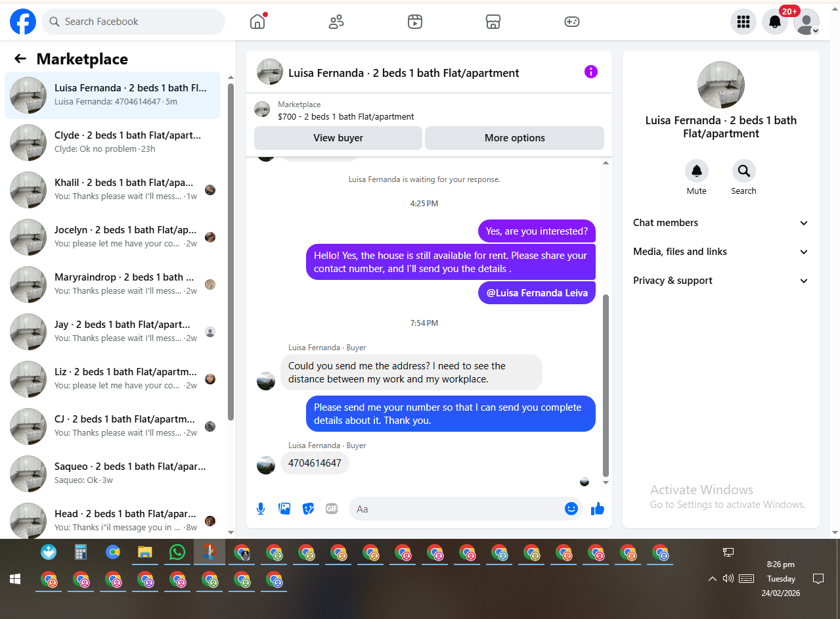Open the Facebook logo home link

pyautogui.click(x=23, y=22)
